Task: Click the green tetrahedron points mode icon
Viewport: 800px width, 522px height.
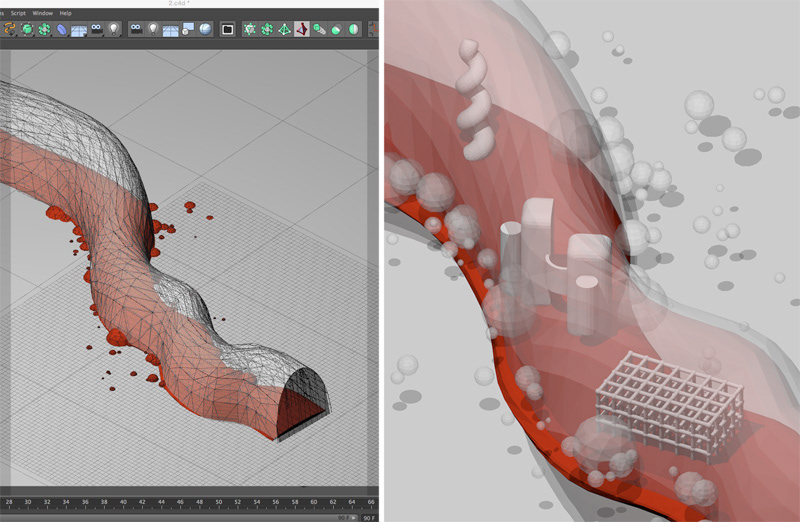Action: [284, 29]
